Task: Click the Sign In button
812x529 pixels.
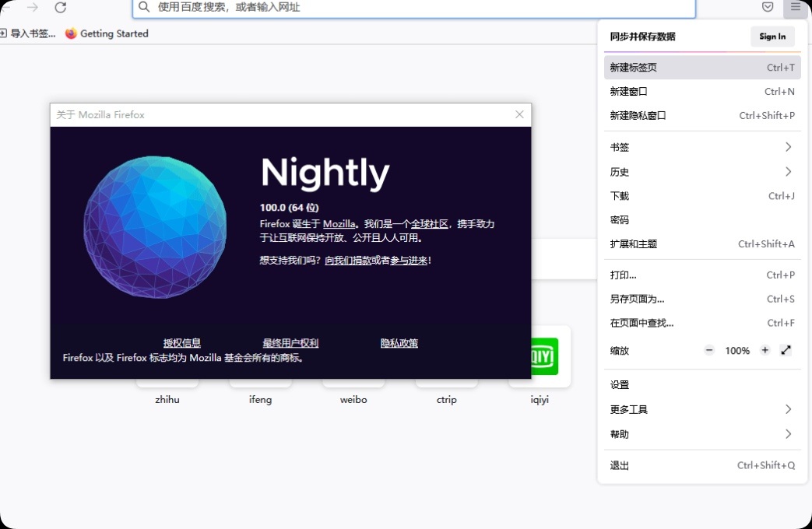Action: (772, 36)
